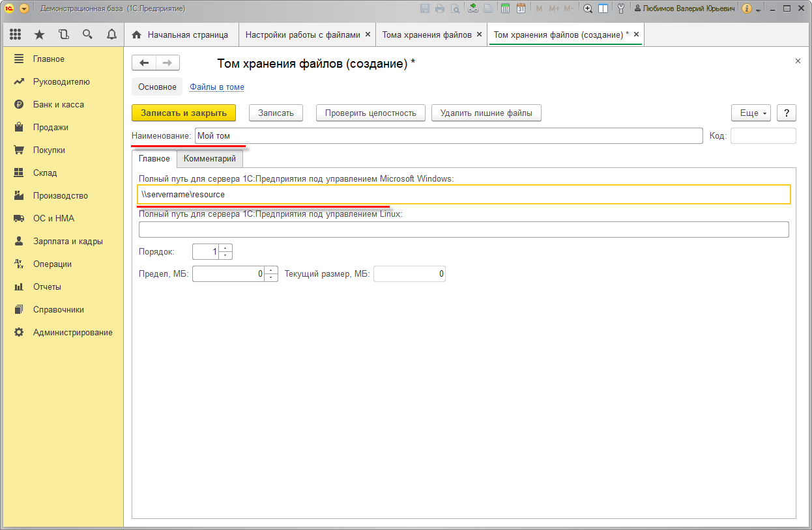Screen dimensions: 812x530
Task: Open the Покупки section
Action: tap(62, 150)
